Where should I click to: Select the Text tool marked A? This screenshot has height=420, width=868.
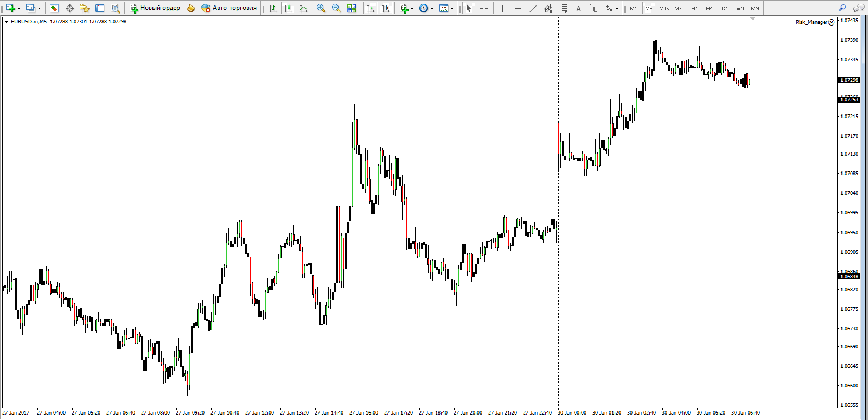(578, 8)
